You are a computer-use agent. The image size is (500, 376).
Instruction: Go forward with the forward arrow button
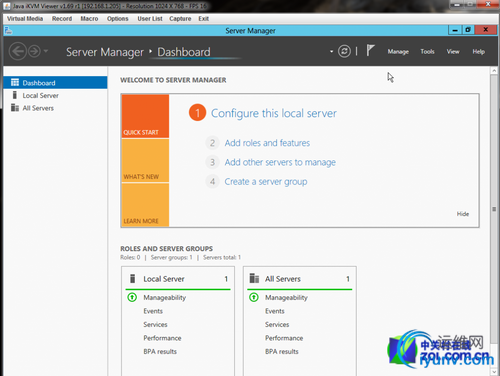click(34, 52)
